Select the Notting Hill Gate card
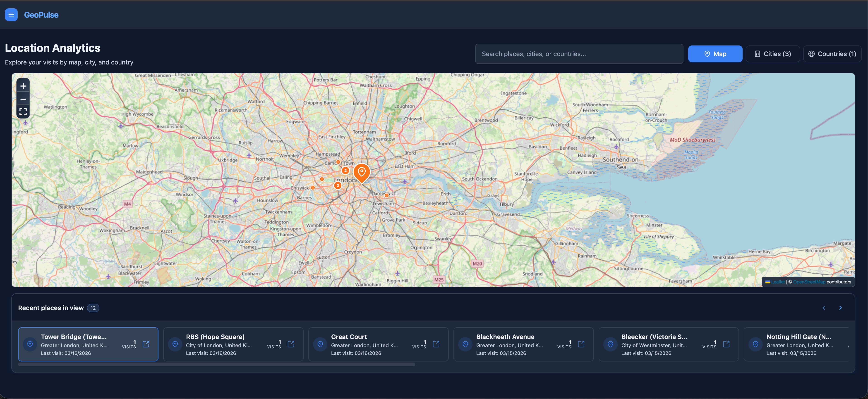This screenshot has height=399, width=868. tap(796, 344)
